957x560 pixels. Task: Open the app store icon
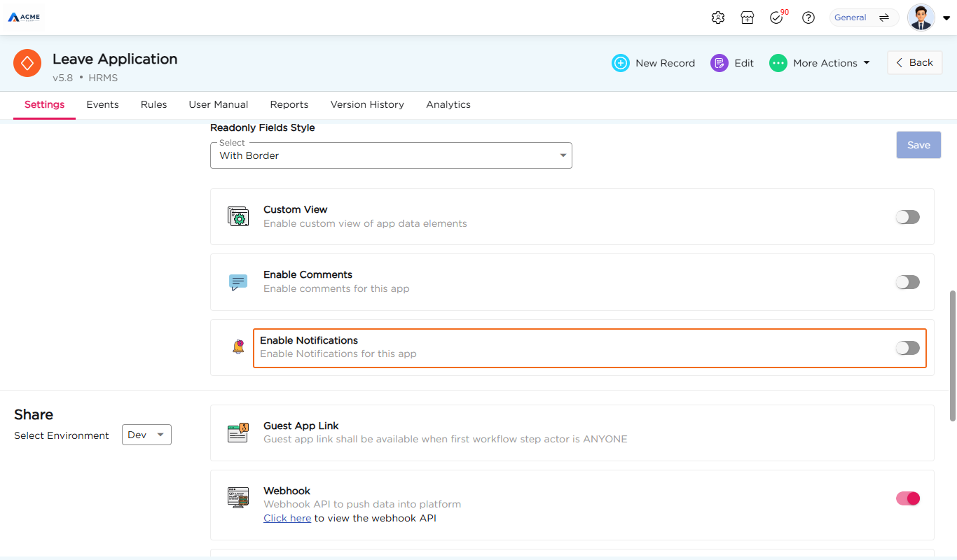[x=748, y=17]
